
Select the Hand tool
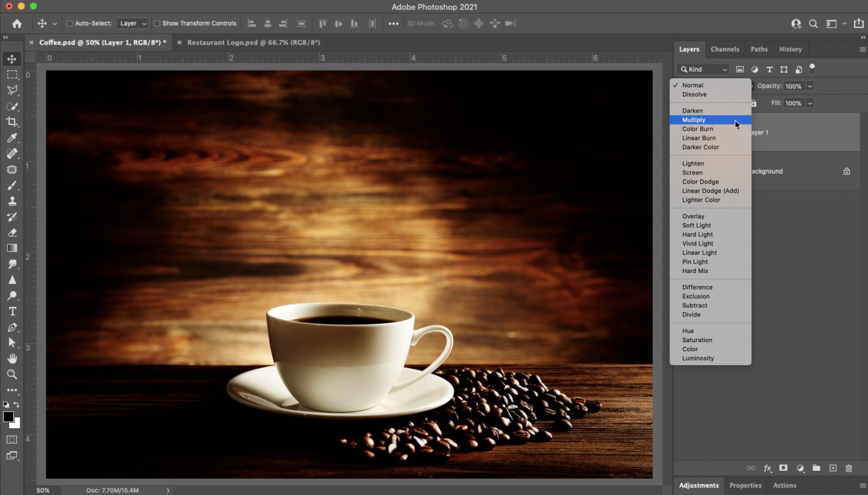(12, 358)
